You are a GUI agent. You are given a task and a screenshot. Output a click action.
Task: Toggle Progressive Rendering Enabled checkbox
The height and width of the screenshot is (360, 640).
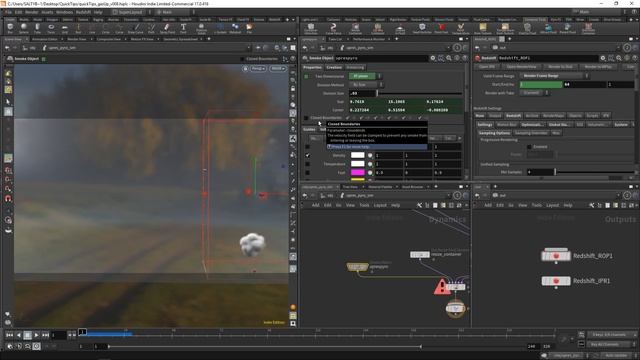pyautogui.click(x=529, y=147)
